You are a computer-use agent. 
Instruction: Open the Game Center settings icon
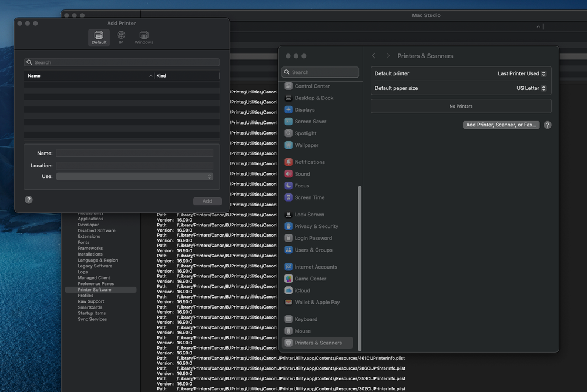tap(289, 279)
